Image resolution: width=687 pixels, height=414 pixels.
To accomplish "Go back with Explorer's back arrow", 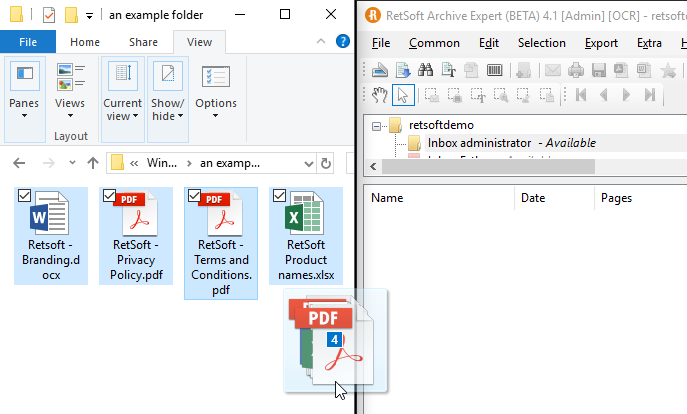I will (x=19, y=163).
